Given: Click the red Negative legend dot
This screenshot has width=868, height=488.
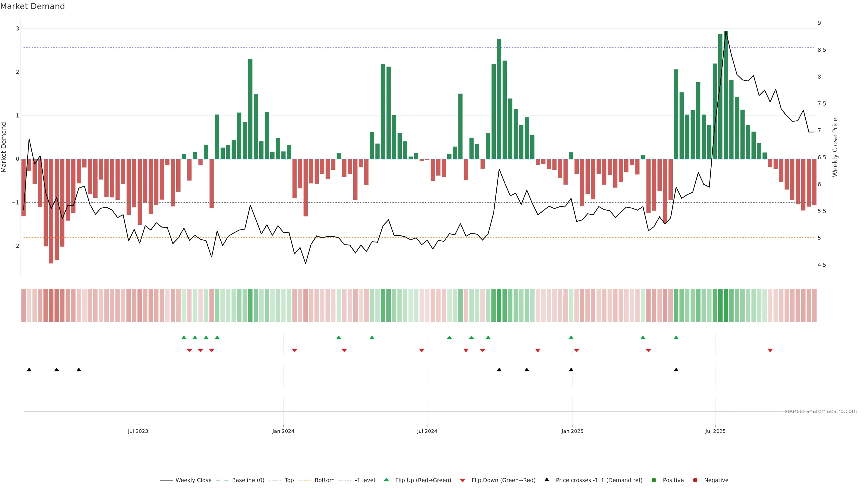Looking at the screenshot, I should click(x=695, y=480).
